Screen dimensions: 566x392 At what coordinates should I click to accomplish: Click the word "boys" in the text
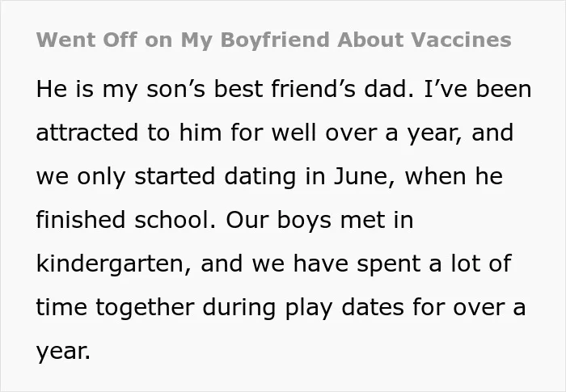304,221
